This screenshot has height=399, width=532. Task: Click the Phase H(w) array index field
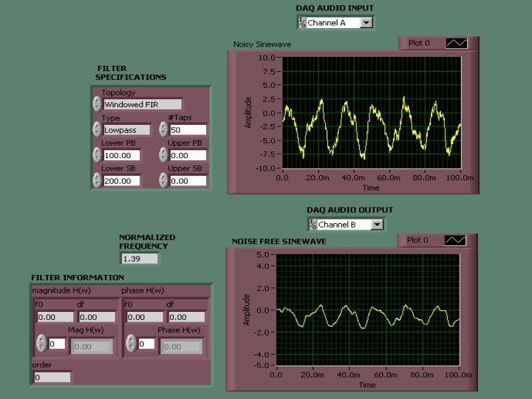146,344
